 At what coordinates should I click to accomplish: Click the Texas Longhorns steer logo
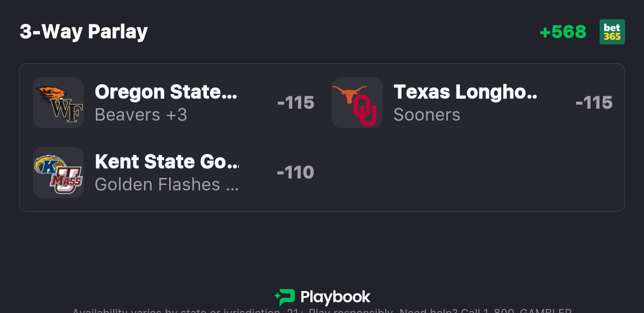pos(349,93)
